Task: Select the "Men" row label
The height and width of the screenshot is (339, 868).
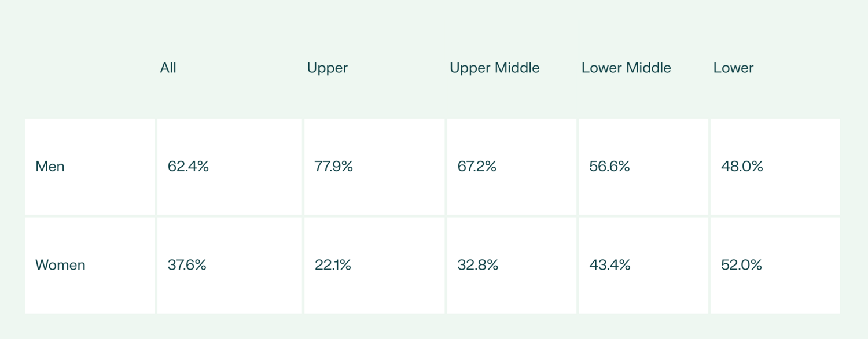Action: click(50, 167)
